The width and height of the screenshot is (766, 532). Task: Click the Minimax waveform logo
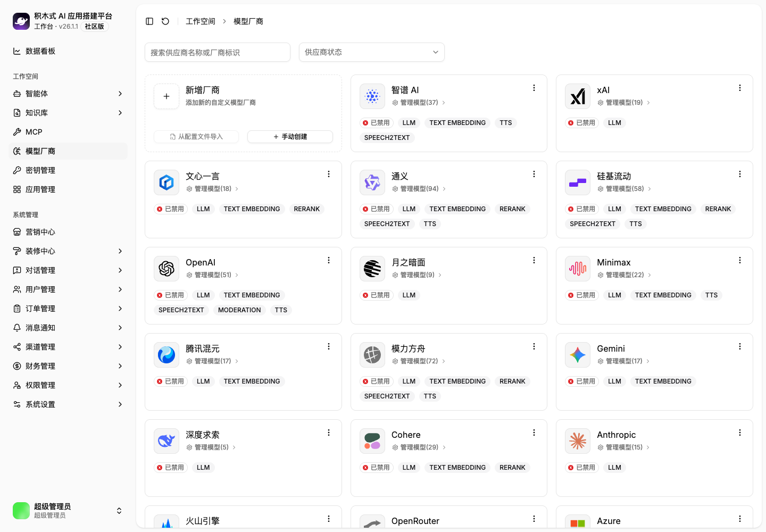click(578, 269)
